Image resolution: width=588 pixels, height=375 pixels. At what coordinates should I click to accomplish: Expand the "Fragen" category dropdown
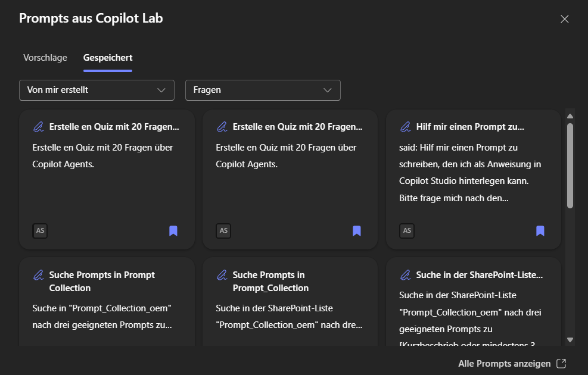(263, 90)
